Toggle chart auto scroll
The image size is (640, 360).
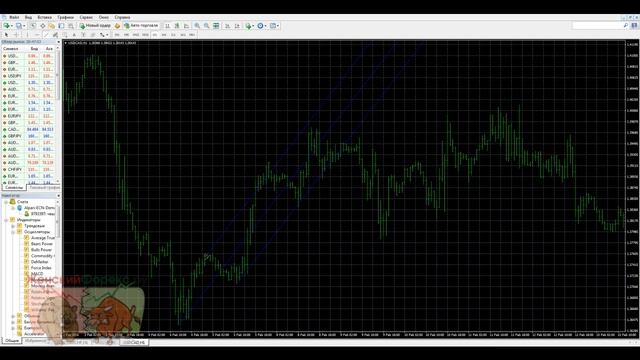pyautogui.click(x=227, y=26)
